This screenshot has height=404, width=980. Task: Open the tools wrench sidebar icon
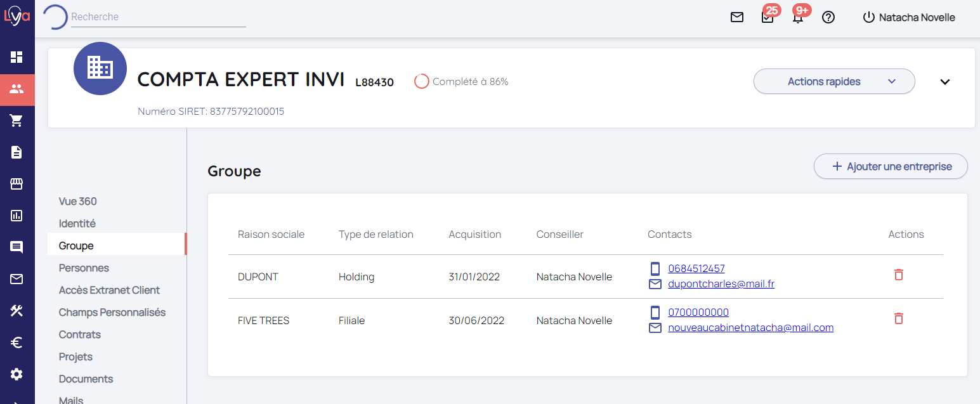[16, 311]
